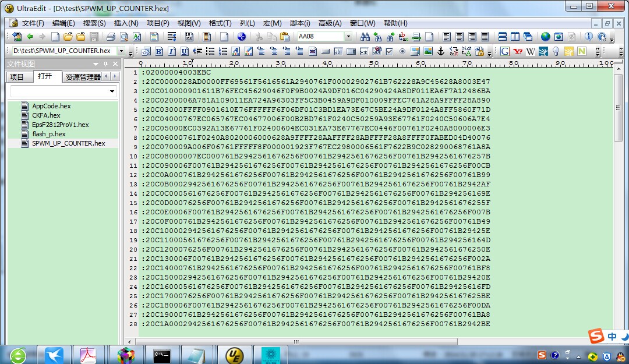Open the 格式(T) menu

coord(220,23)
